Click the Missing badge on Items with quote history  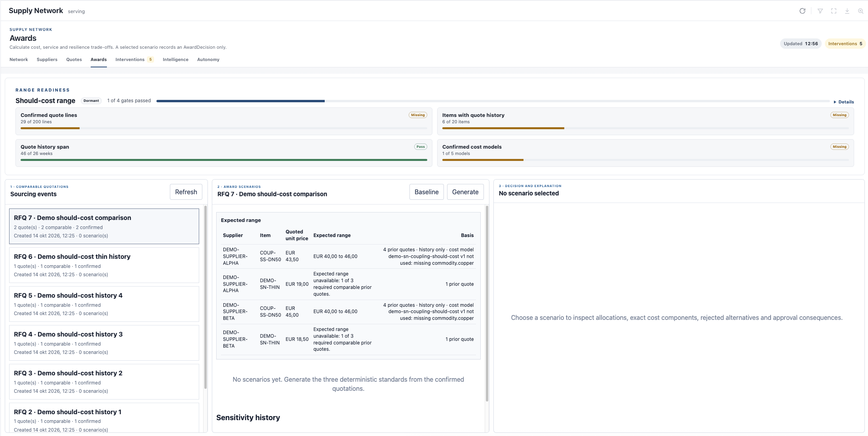click(x=839, y=115)
